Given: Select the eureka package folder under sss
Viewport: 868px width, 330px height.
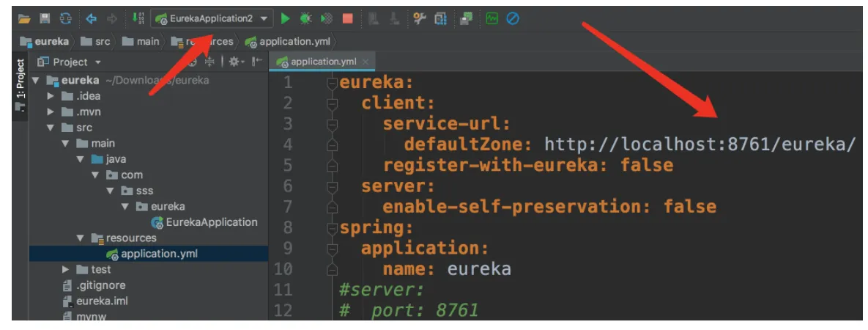Looking at the screenshot, I should [160, 206].
